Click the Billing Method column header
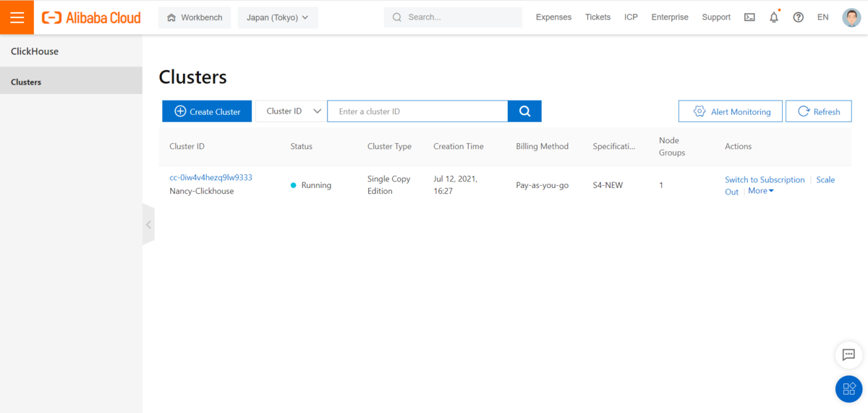The height and width of the screenshot is (413, 868). tap(542, 146)
